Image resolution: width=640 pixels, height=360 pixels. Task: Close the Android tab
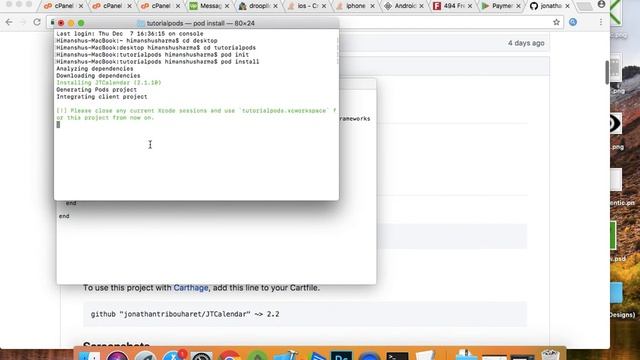click(421, 6)
